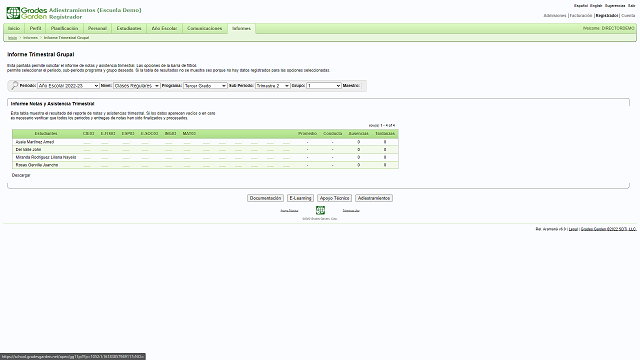
Task: Open the Período dropdown
Action: pos(68,86)
